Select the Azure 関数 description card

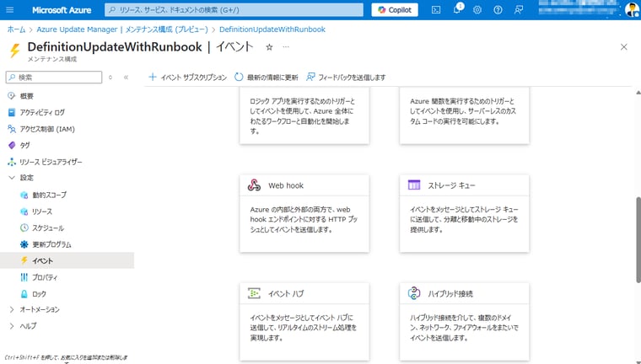tap(464, 115)
